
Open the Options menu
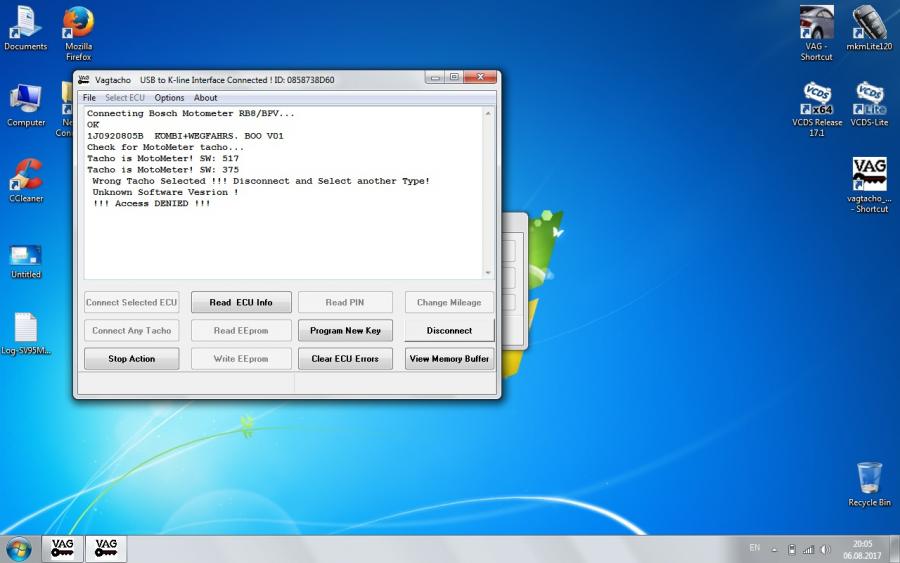coord(169,98)
